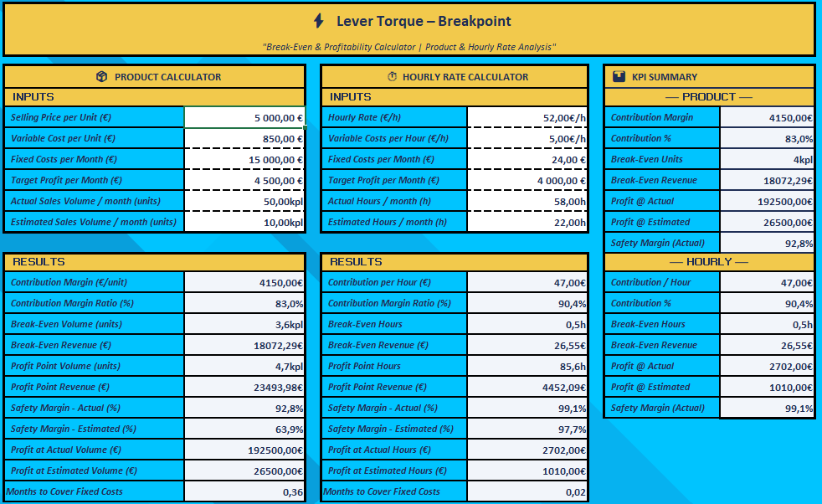Click the KPI product Contribution % value 83,0%
The image size is (822, 504).
pyautogui.click(x=767, y=138)
